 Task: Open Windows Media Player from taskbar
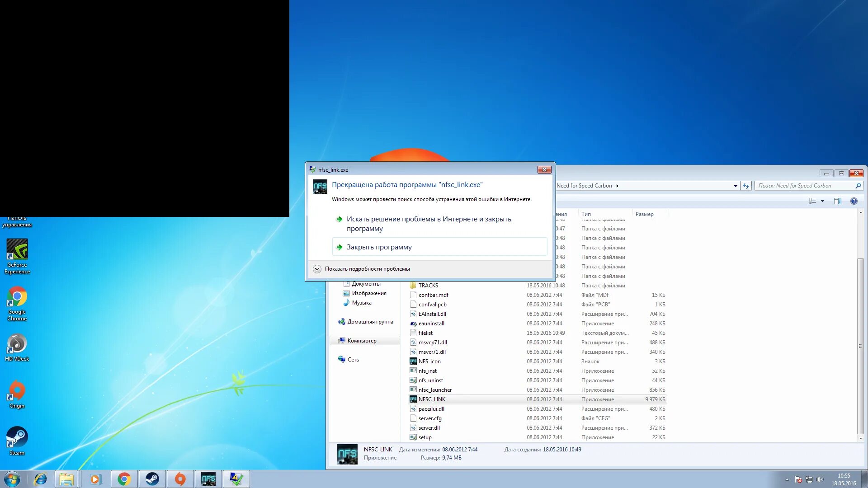click(95, 479)
